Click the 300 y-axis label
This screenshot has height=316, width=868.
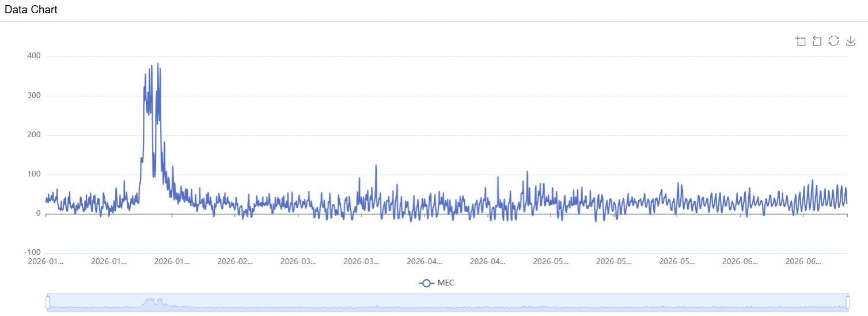[33, 96]
